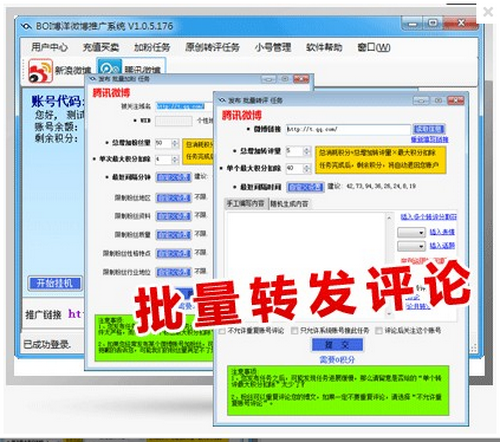Open the 窗口(W) menu
Viewport: 500px width, 442px height.
click(374, 47)
